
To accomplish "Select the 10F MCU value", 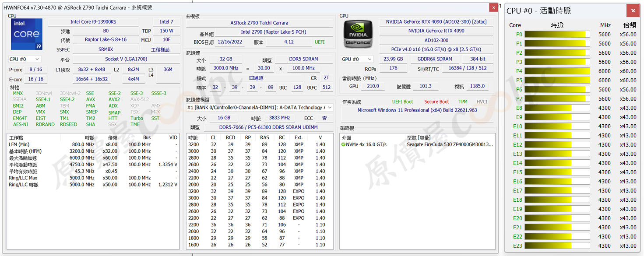I will (x=166, y=40).
